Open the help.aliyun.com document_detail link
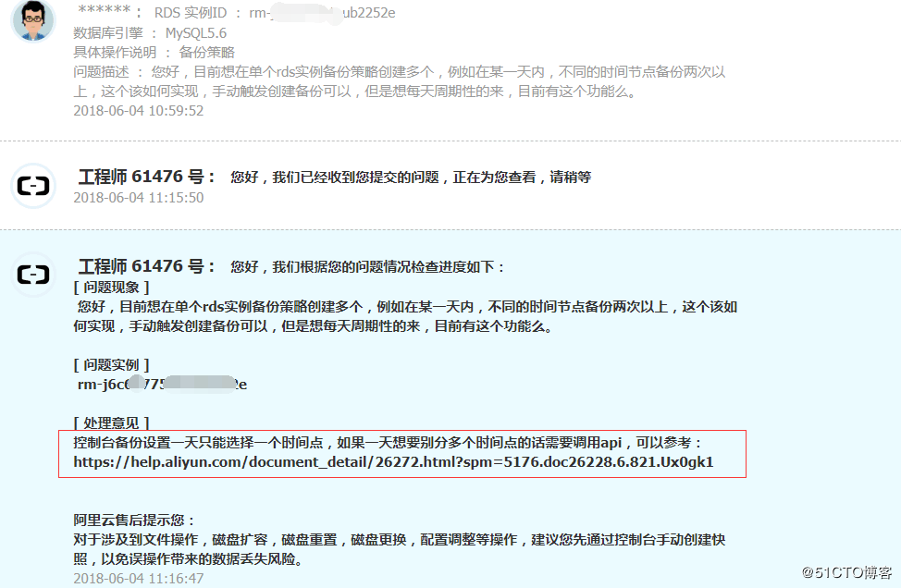Viewport: 901px width, 588px height. click(x=393, y=462)
